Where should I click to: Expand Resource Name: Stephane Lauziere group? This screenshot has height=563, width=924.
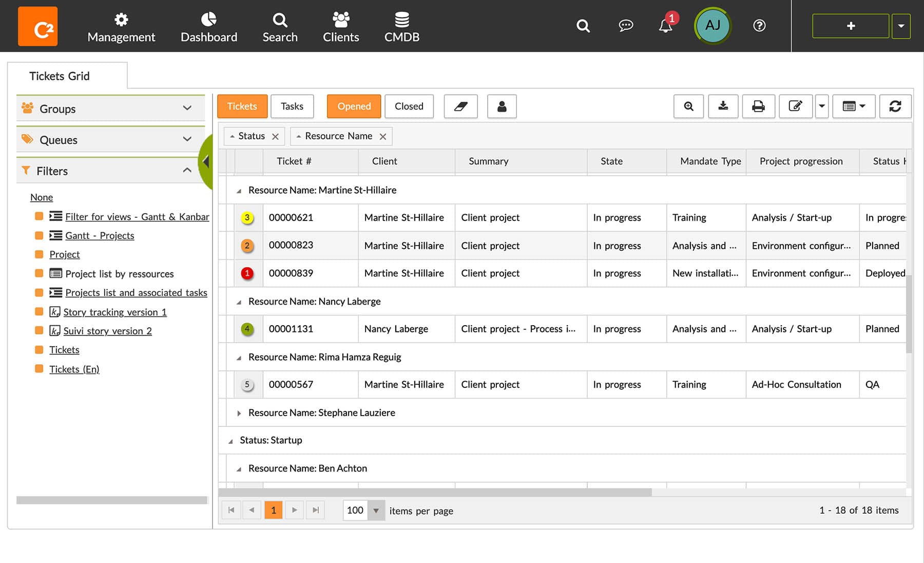[x=239, y=413]
